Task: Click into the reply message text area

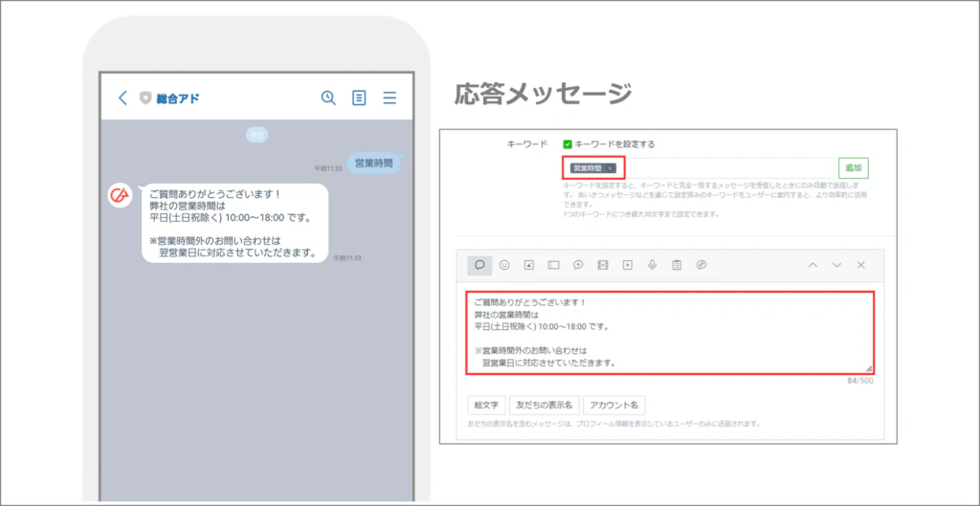Action: click(670, 332)
